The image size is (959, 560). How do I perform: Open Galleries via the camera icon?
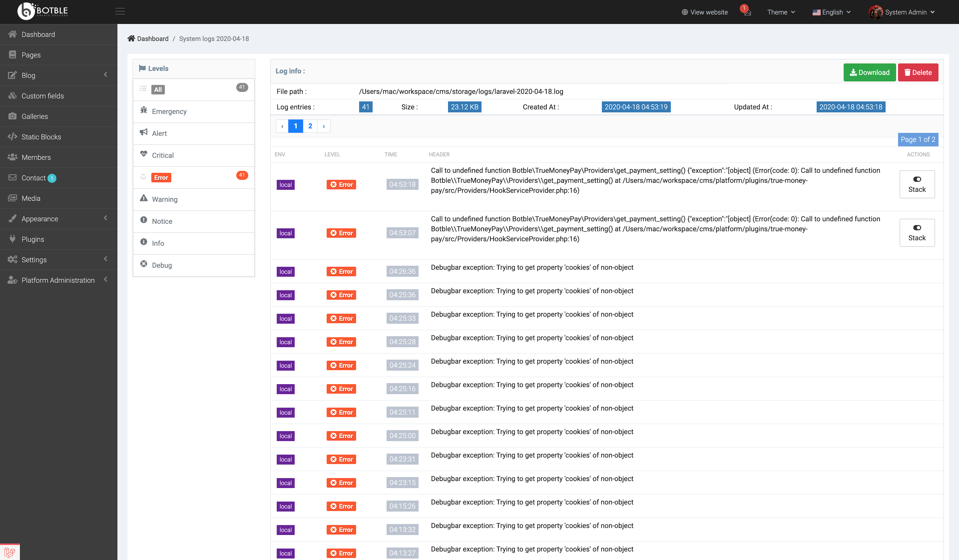(x=12, y=116)
